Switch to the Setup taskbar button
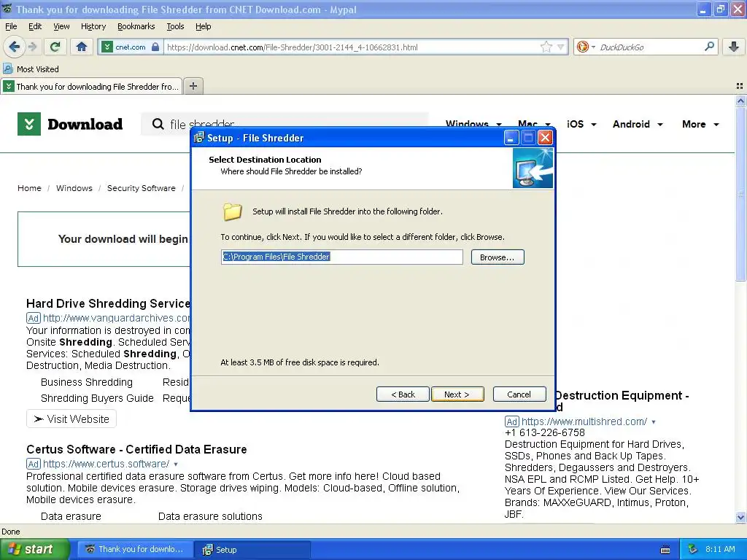Image resolution: width=747 pixels, height=560 pixels. [252, 550]
